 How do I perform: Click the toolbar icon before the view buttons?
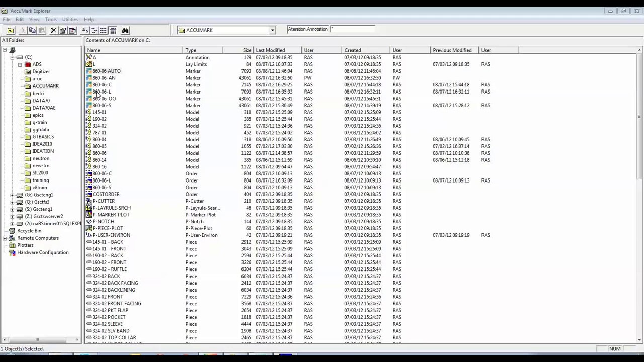72,31
